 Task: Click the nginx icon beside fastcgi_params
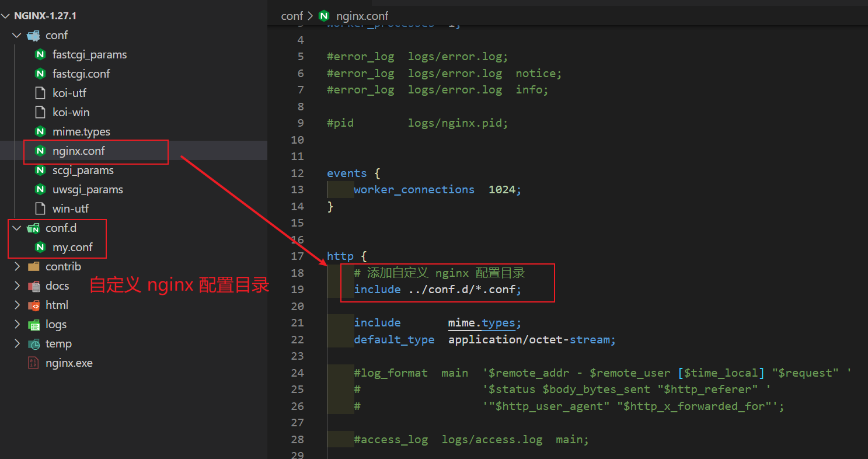point(40,54)
